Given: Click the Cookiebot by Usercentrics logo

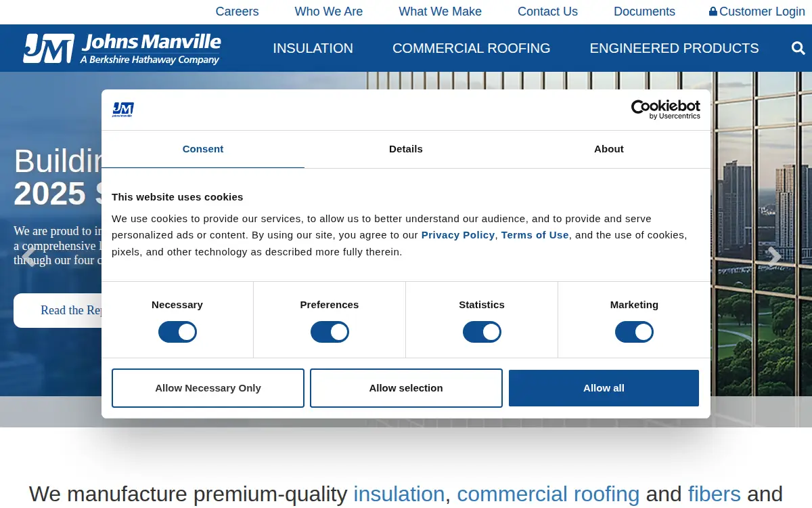Looking at the screenshot, I should 665,109.
